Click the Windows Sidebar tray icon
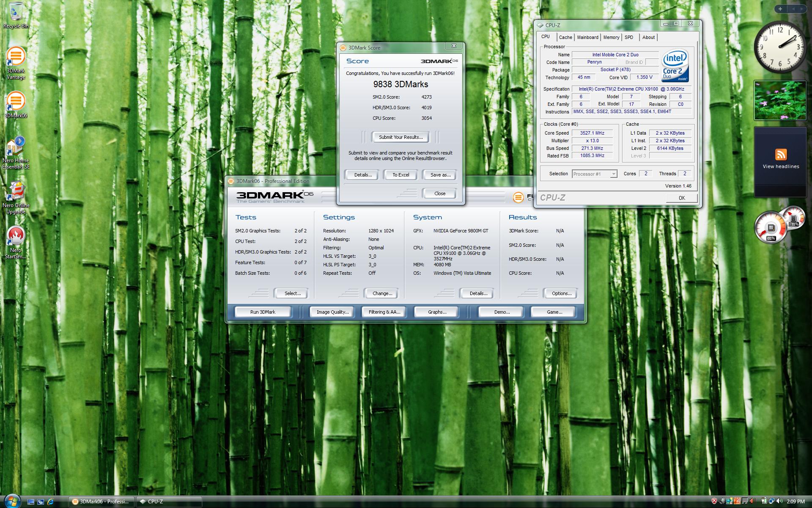The height and width of the screenshot is (508, 812). [730, 501]
